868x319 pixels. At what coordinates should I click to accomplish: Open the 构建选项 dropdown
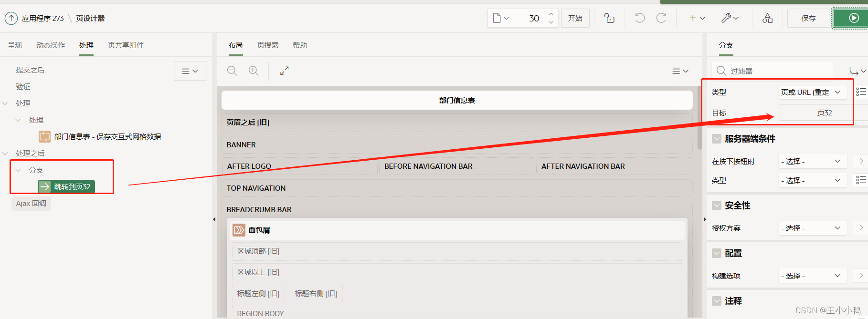(x=813, y=276)
